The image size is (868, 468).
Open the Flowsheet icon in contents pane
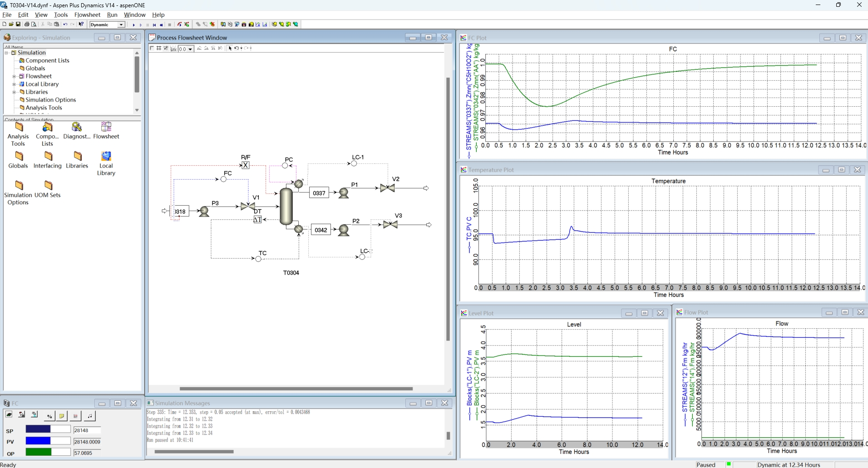click(106, 131)
